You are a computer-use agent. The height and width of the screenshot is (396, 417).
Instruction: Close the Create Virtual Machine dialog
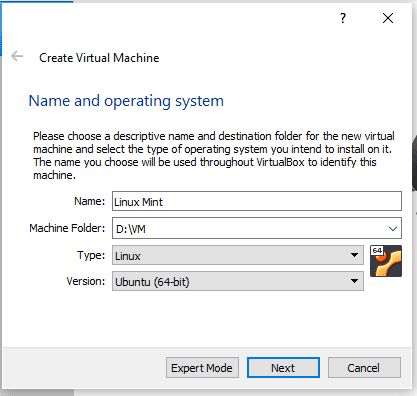coord(388,18)
